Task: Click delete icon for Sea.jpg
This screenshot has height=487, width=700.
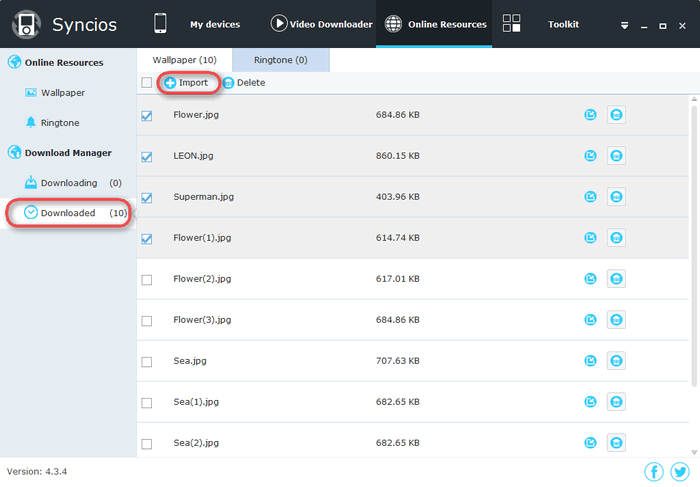Action: coord(616,361)
